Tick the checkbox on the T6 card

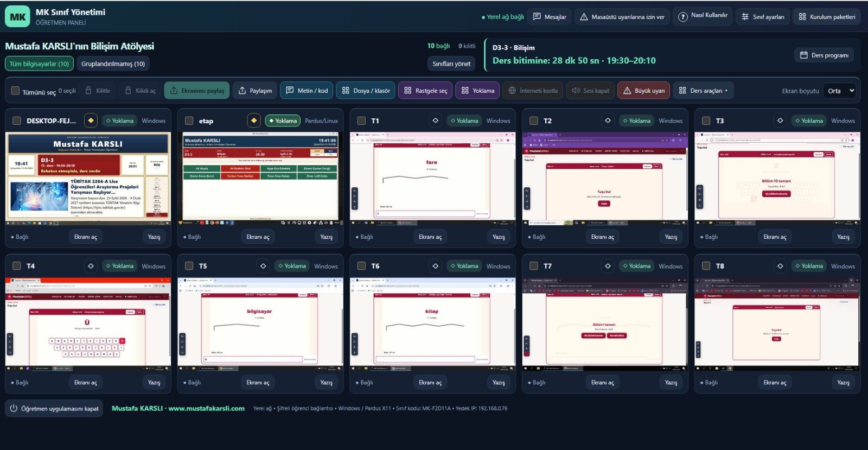click(x=361, y=266)
